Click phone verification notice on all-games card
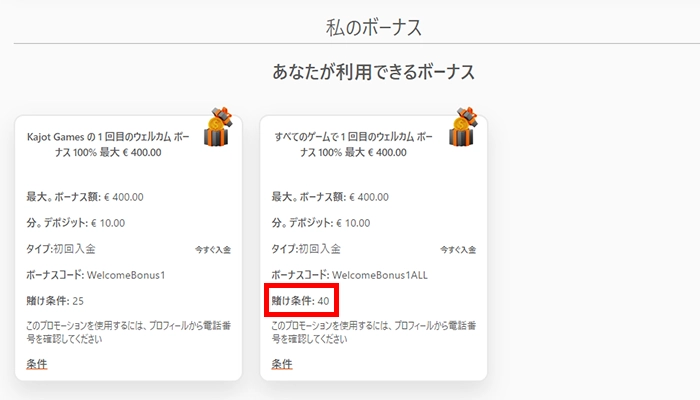This screenshot has width=700, height=400. point(371,332)
